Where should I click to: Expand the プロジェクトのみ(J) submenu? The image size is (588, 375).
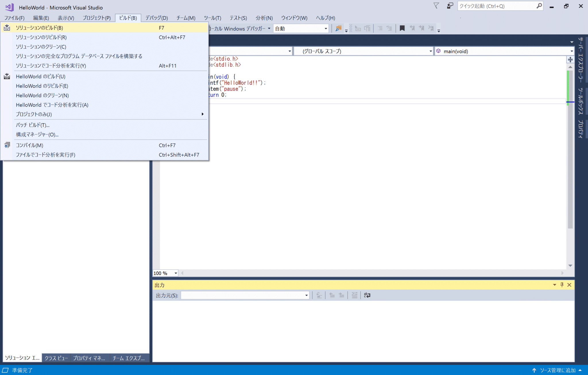(x=109, y=114)
